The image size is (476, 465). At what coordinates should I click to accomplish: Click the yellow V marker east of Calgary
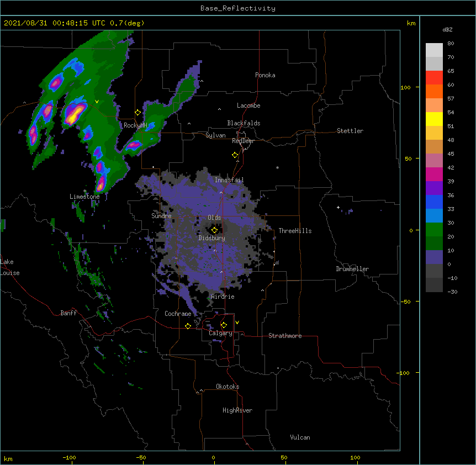click(237, 323)
